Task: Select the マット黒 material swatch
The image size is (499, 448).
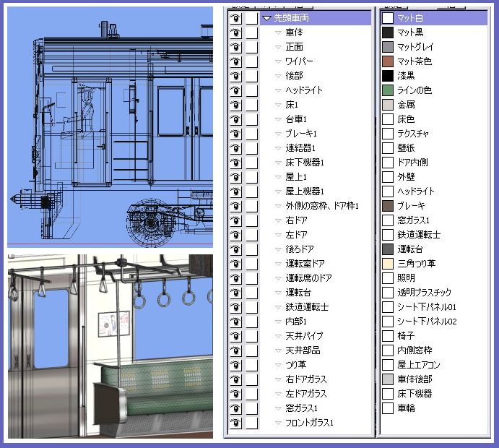Action: point(388,33)
